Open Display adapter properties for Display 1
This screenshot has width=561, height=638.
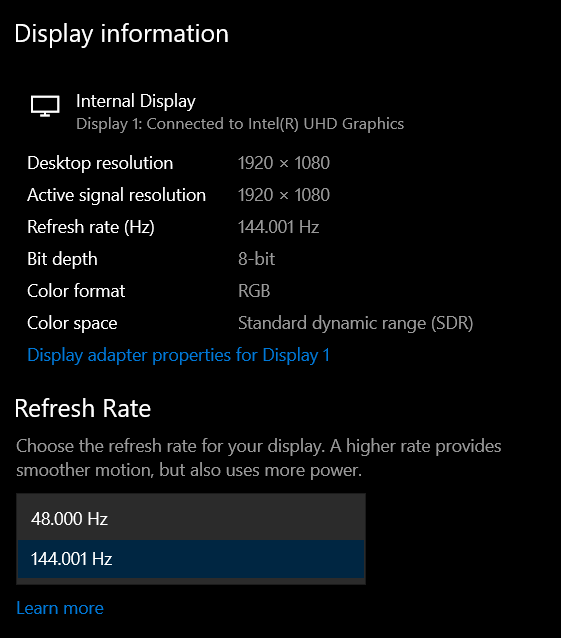(x=178, y=355)
